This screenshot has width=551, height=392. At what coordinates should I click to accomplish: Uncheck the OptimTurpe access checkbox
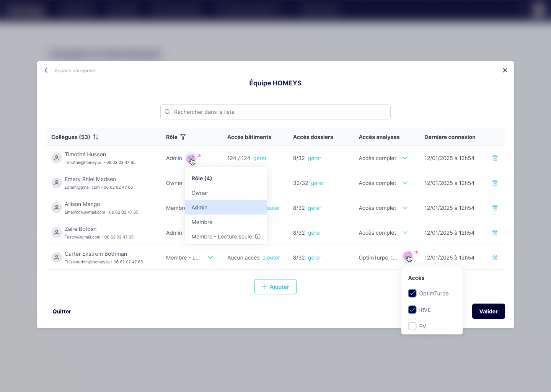[x=412, y=294]
